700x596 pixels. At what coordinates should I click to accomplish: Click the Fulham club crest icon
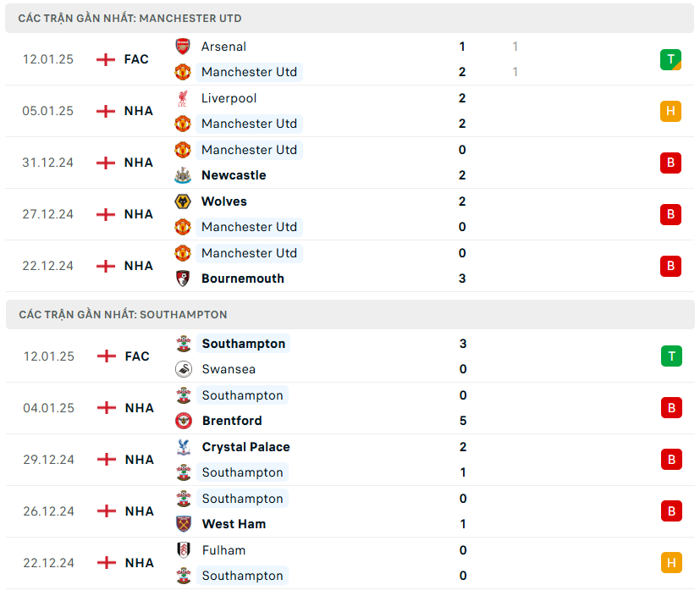click(x=184, y=550)
